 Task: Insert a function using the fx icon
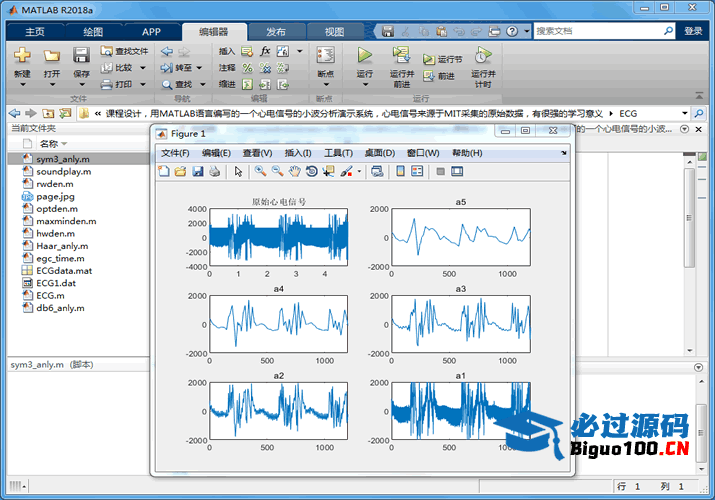[x=265, y=51]
